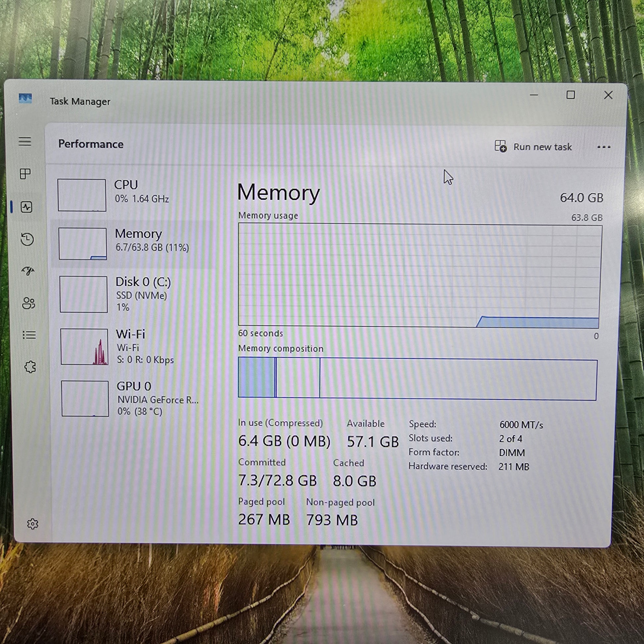
Task: Maximize the Task Manager window
Action: pos(570,95)
